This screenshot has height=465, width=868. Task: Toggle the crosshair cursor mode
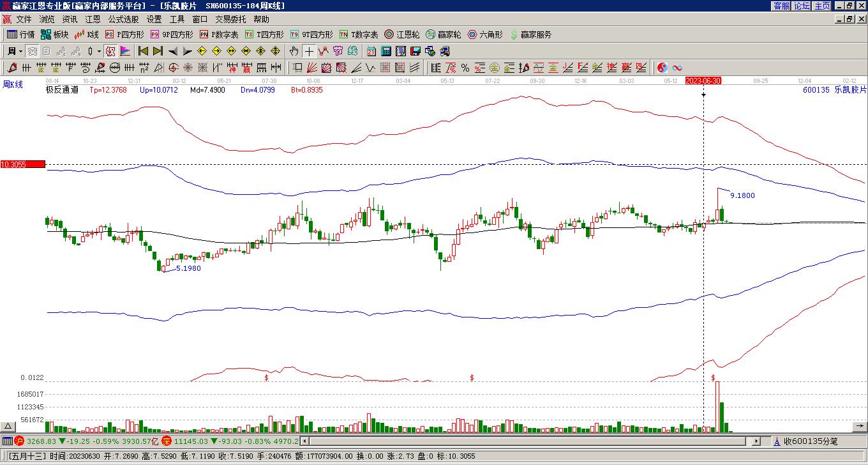309,51
